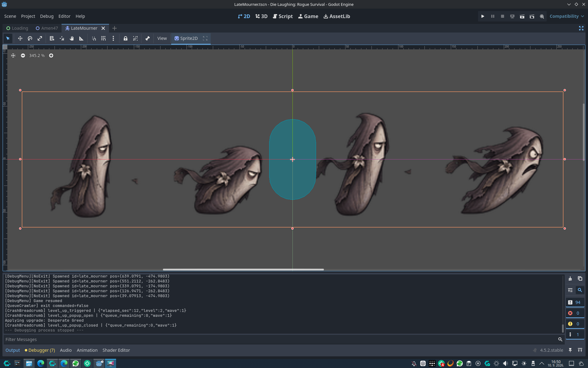Switch to the Amen47 scene tab

(47, 28)
